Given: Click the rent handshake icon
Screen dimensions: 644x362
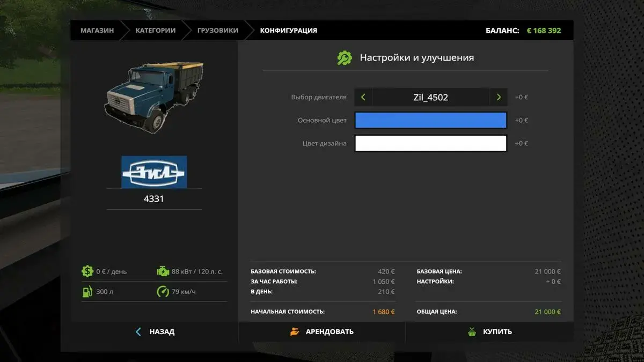Looking at the screenshot, I should (x=295, y=332).
